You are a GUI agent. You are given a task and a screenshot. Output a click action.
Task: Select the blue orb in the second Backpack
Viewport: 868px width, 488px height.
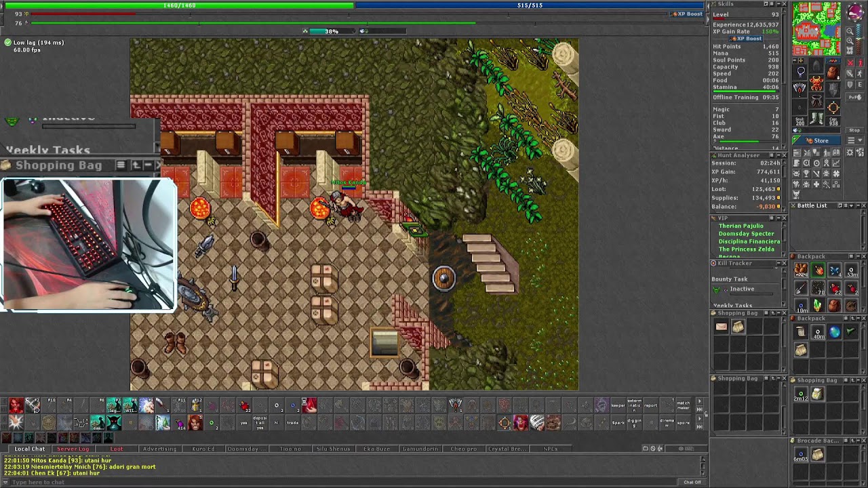pyautogui.click(x=834, y=332)
